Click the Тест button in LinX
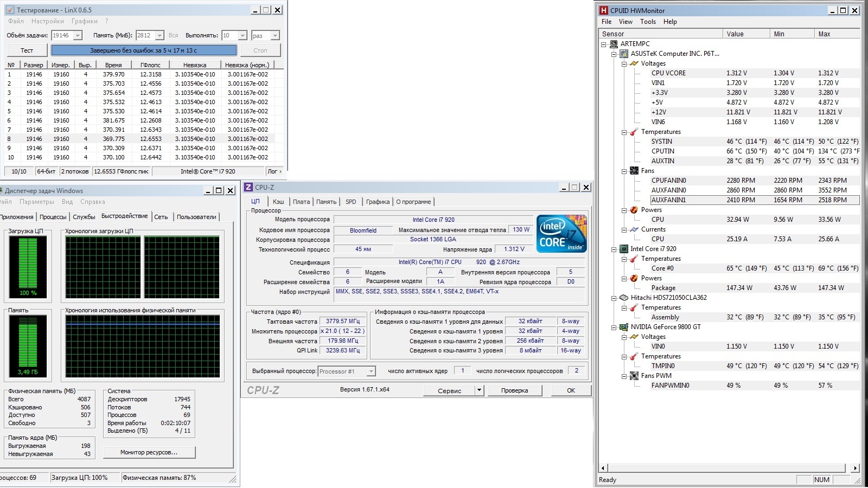This screenshot has width=868, height=488. pyautogui.click(x=27, y=50)
